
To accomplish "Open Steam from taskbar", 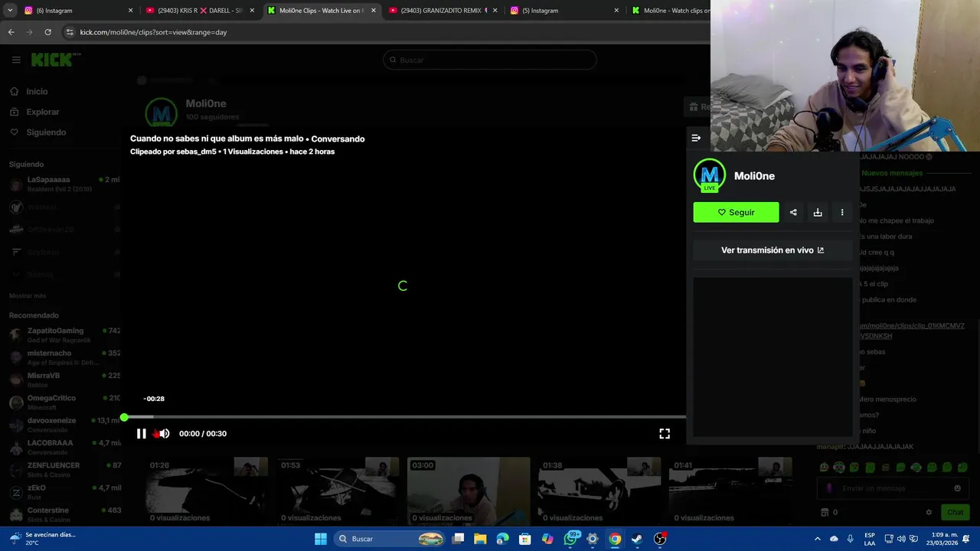I will pyautogui.click(x=637, y=539).
